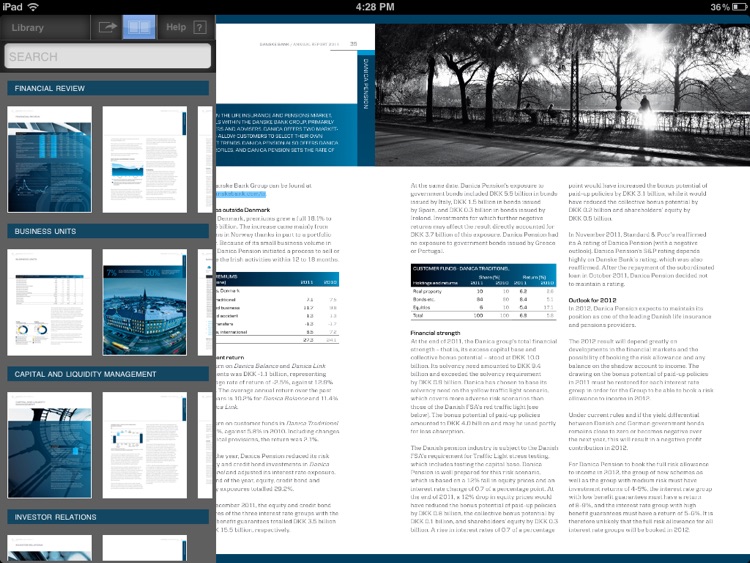Open Business Units thumbnail with city photo
Screen dimensions: 750x563
coord(144,302)
